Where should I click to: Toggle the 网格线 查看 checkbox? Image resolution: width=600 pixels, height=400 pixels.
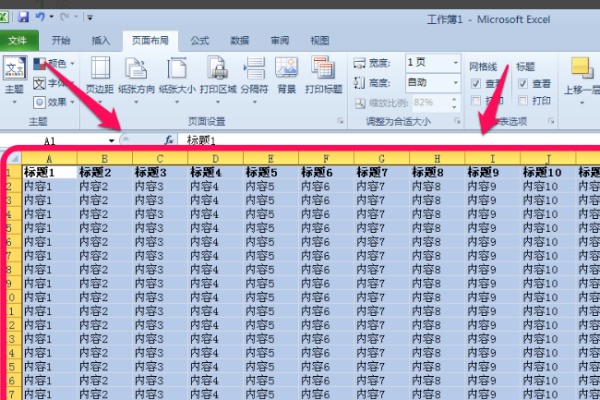pyautogui.click(x=476, y=83)
